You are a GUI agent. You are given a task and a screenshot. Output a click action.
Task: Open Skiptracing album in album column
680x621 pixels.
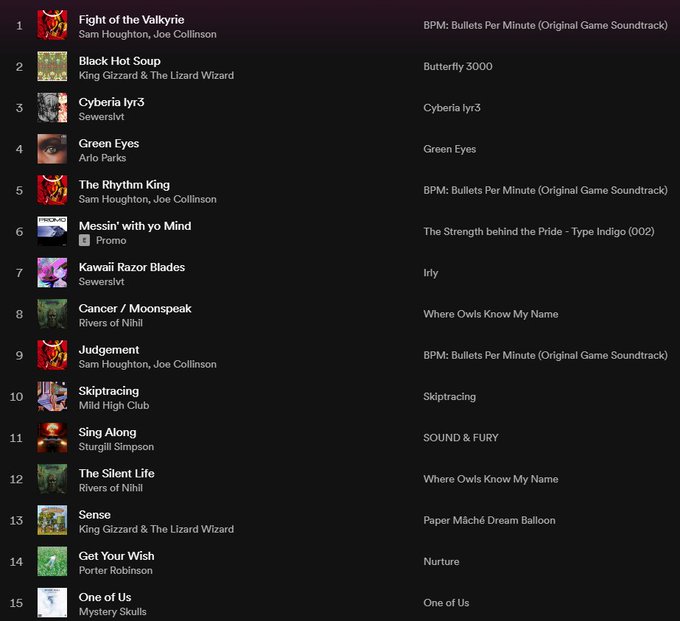(450, 396)
